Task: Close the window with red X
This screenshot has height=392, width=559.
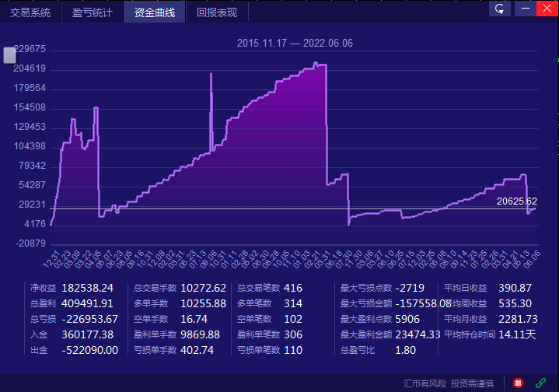Action: [547, 9]
